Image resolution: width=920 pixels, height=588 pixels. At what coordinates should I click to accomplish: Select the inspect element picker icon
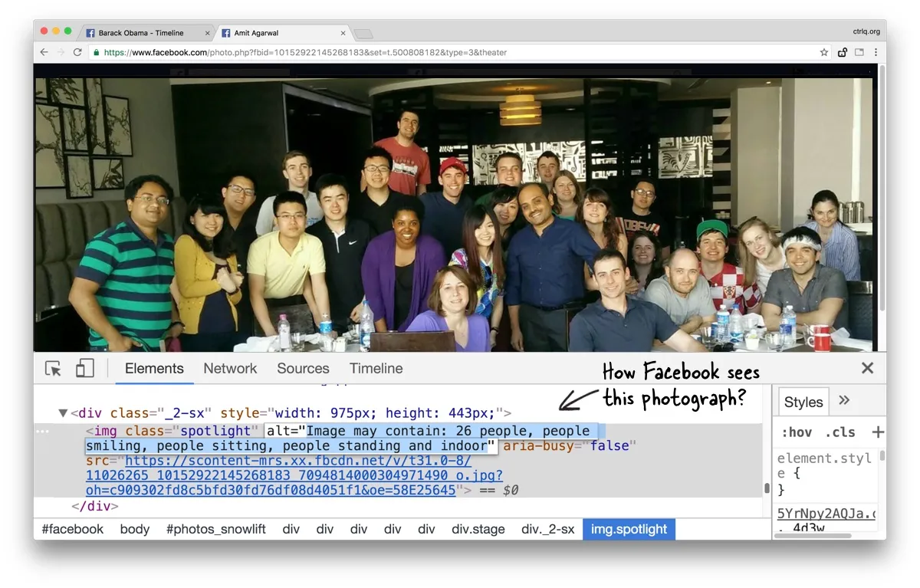(x=52, y=368)
